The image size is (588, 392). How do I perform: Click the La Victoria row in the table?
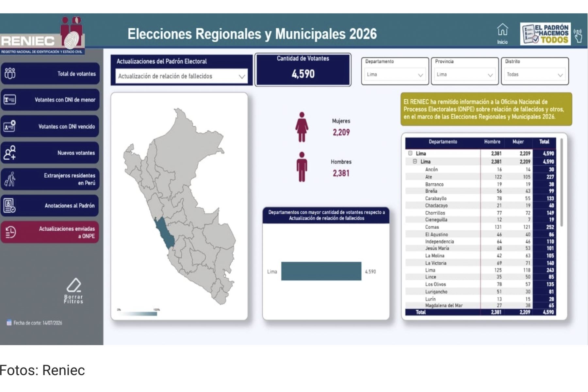(481, 263)
